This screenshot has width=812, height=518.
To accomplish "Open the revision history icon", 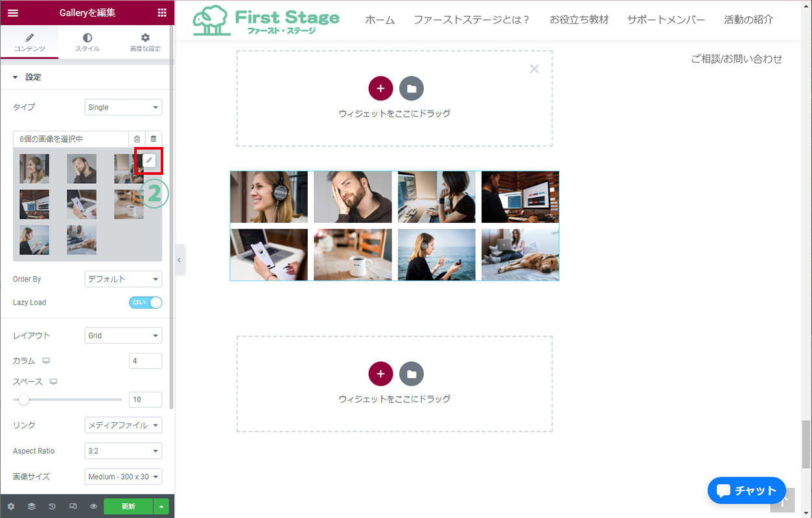I will point(52,506).
